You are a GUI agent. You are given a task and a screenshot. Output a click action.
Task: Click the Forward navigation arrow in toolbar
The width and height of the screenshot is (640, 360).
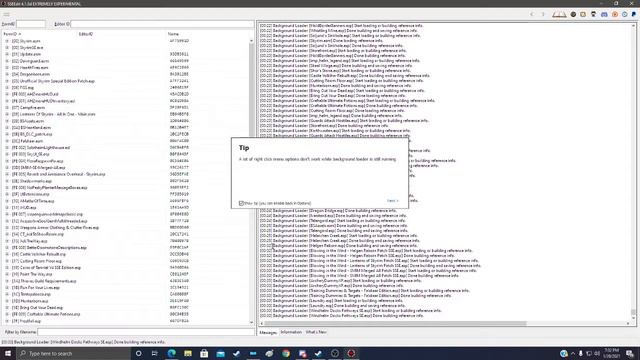(x=543, y=14)
